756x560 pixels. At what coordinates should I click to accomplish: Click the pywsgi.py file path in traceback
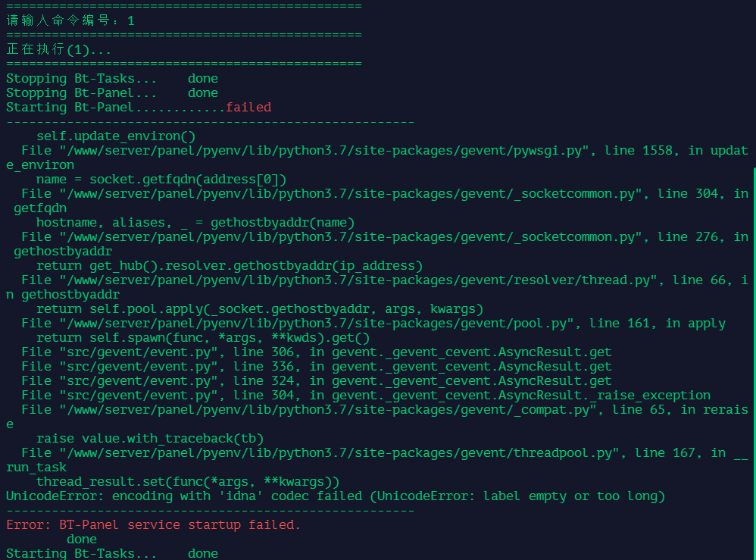(x=324, y=151)
